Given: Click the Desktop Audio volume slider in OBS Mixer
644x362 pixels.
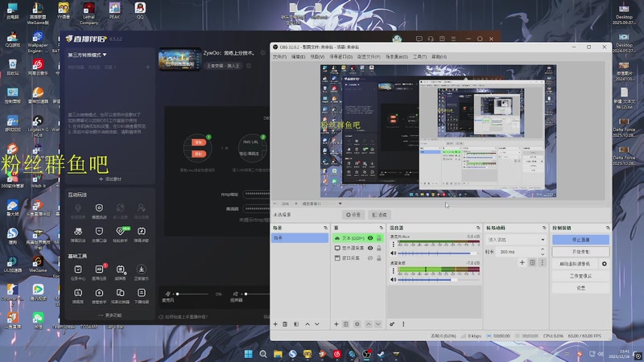Looking at the screenshot, I should [438, 280].
